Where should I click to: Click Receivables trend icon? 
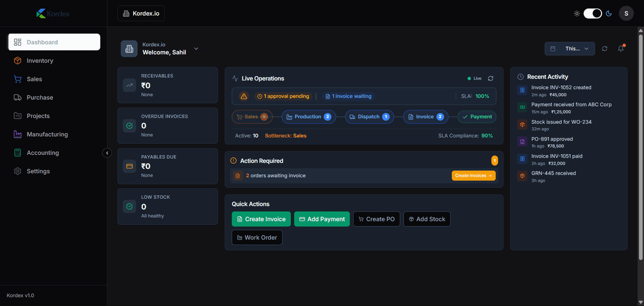point(129,85)
